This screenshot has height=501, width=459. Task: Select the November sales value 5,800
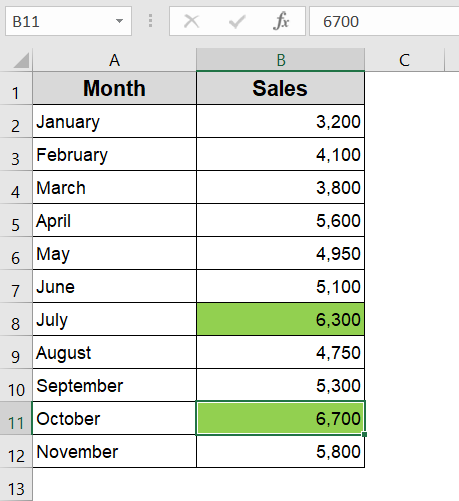281,451
